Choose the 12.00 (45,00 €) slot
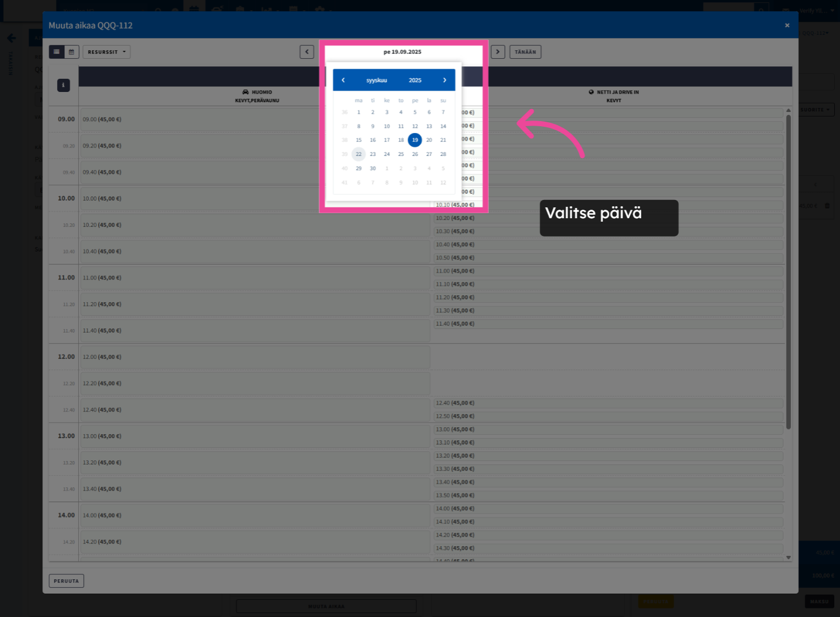Screen dimensions: 840x617 point(255,357)
